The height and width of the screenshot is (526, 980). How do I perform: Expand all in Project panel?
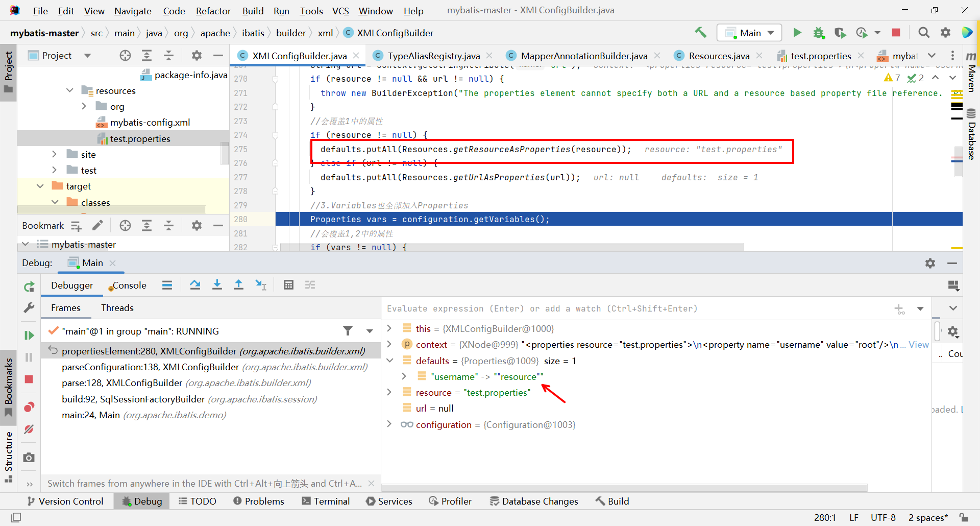point(146,55)
